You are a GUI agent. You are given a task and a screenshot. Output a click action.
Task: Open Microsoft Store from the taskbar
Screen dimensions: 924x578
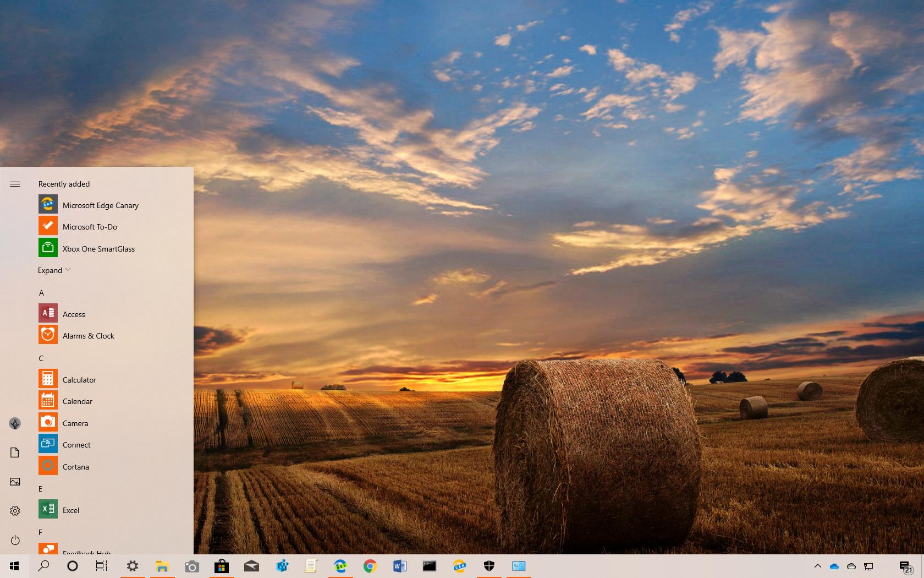coord(222,566)
